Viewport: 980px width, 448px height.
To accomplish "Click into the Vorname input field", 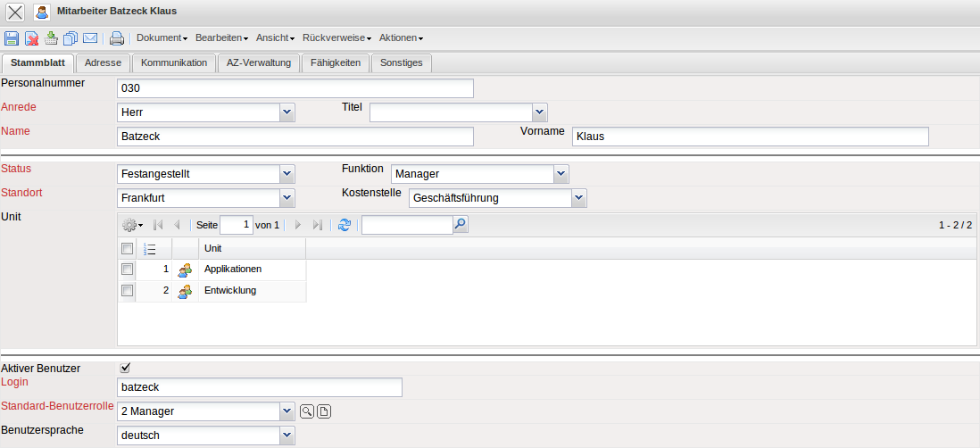I will (750, 137).
